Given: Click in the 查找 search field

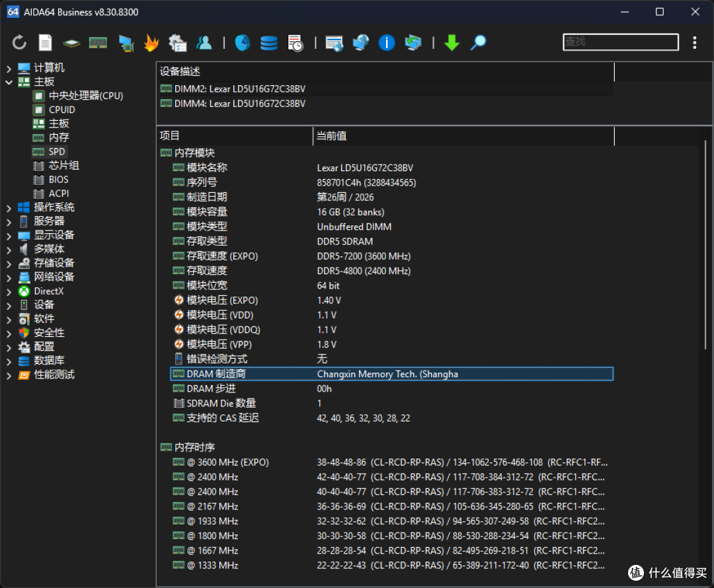Looking at the screenshot, I should click(x=621, y=42).
